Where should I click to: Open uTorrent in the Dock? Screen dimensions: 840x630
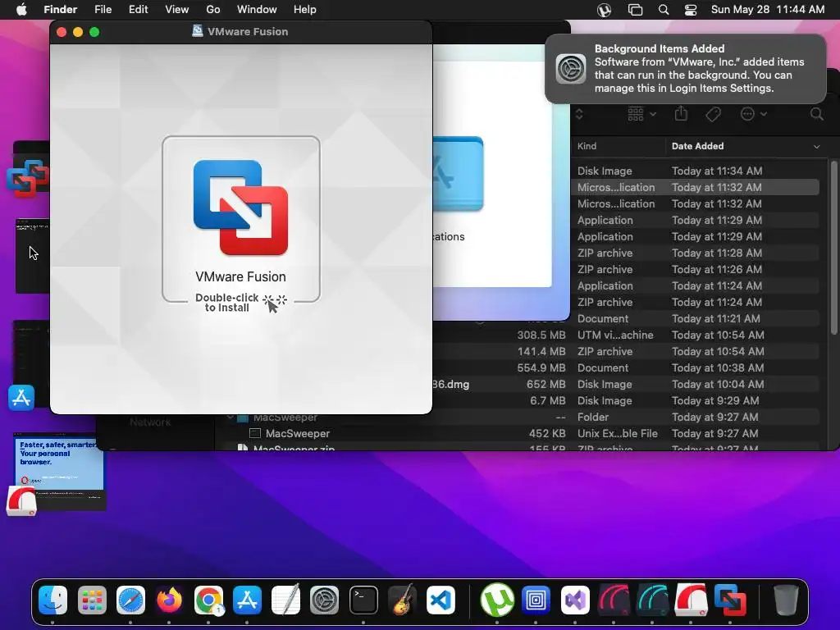coord(497,600)
